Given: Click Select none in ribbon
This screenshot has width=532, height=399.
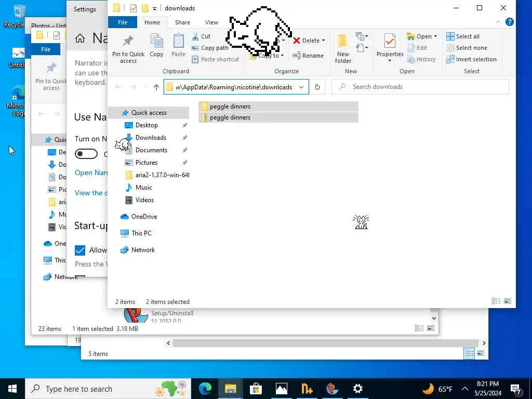Looking at the screenshot, I should tap(467, 48).
